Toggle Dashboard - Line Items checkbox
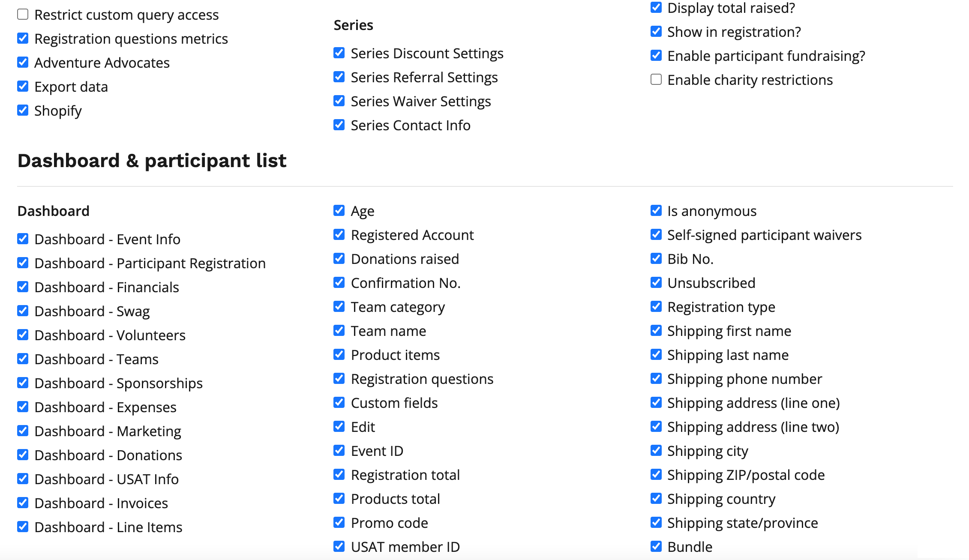This screenshot has width=969, height=560. [23, 527]
